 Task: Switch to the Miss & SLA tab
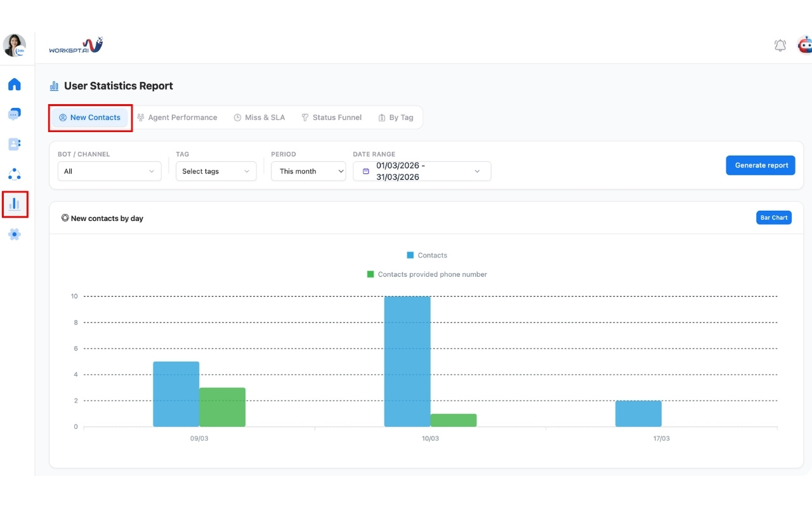pyautogui.click(x=259, y=117)
